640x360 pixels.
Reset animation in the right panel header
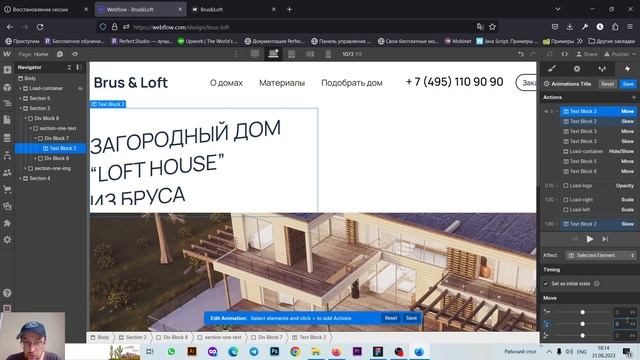tap(607, 84)
